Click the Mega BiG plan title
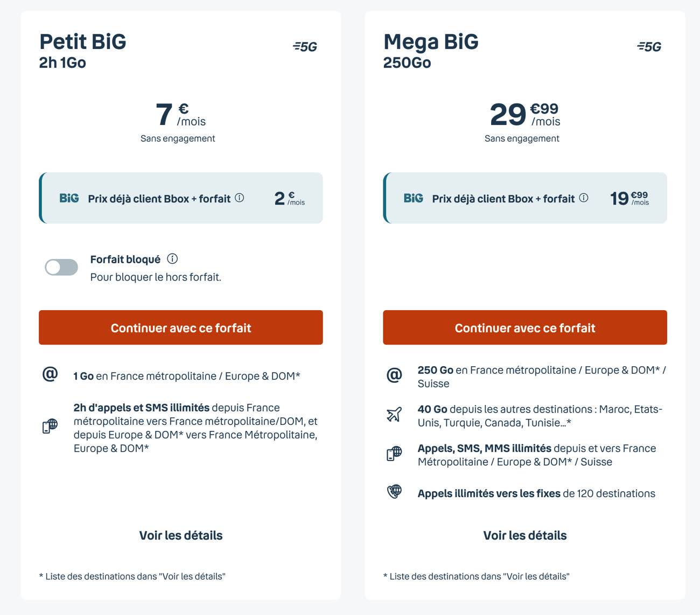700x615 pixels. [x=431, y=41]
